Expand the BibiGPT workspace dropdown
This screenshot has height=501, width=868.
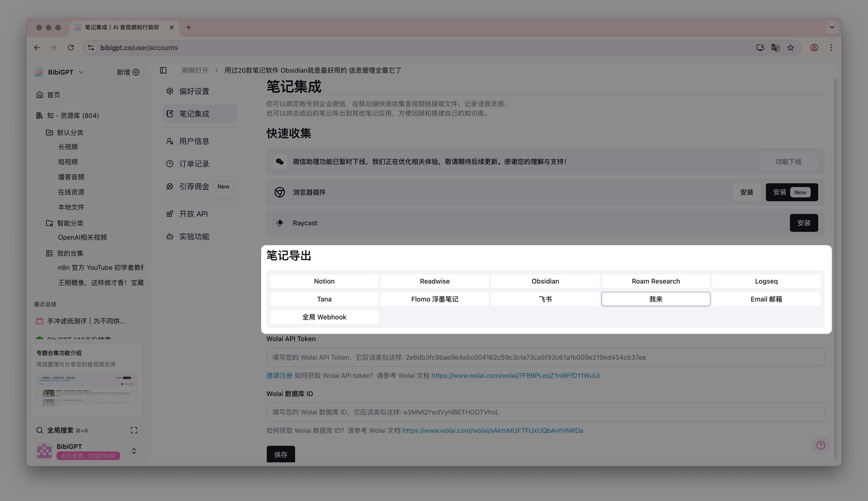[81, 72]
